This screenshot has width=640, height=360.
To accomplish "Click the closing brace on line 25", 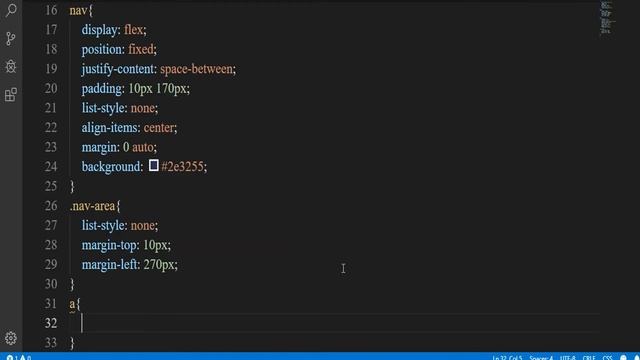I will click(72, 186).
